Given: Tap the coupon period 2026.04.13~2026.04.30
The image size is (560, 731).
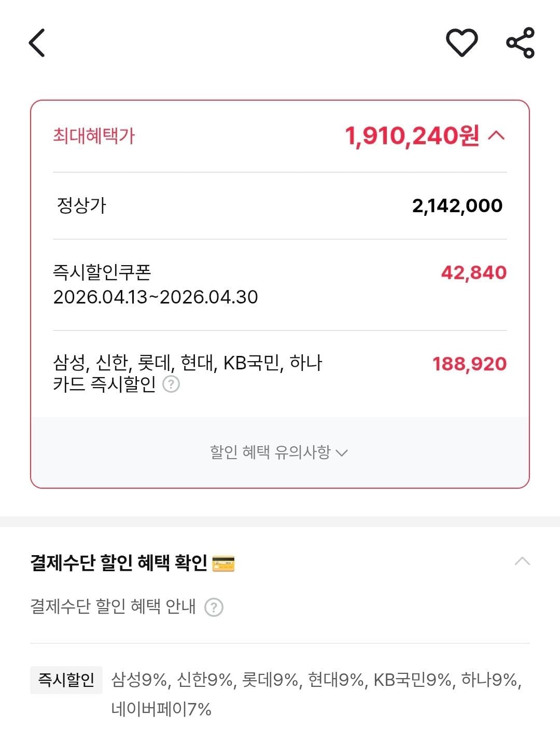Looking at the screenshot, I should [156, 297].
